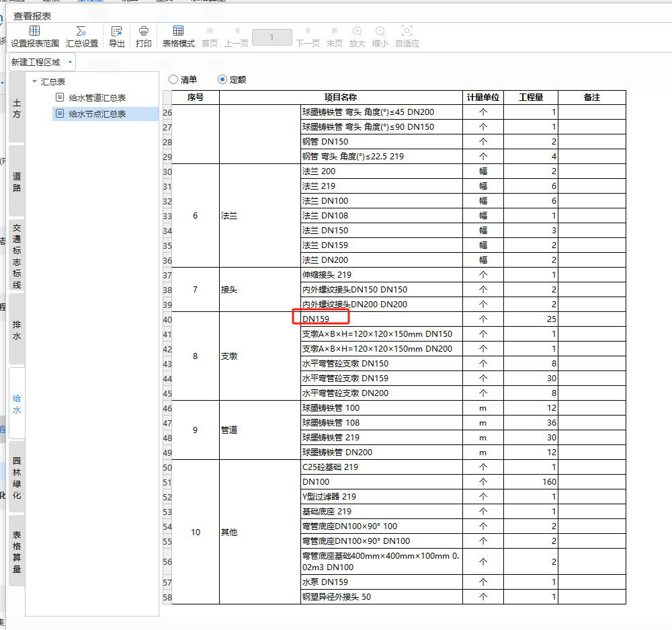Viewport: 672px width, 630px height.
Task: Print the report using 打印
Action: 144,36
